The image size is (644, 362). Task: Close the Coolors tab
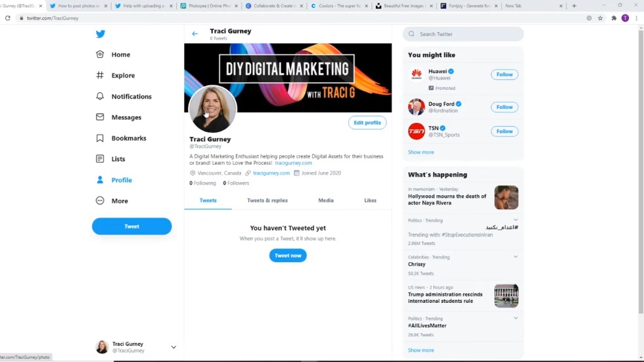[x=367, y=6]
